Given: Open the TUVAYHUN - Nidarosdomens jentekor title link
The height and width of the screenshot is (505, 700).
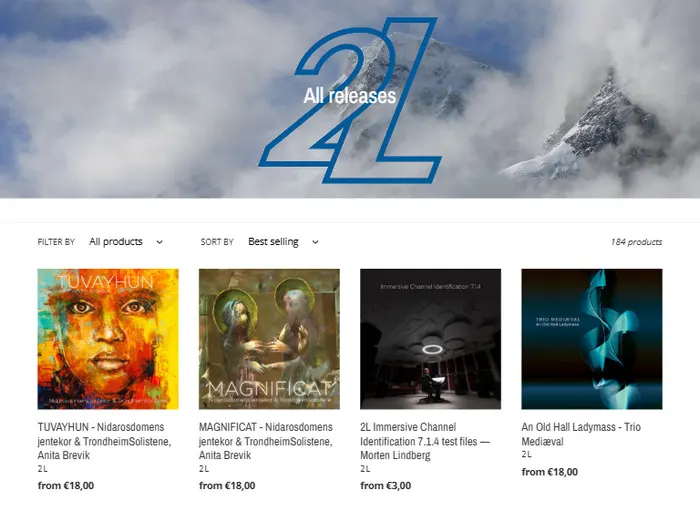Looking at the screenshot, I should tap(104, 441).
